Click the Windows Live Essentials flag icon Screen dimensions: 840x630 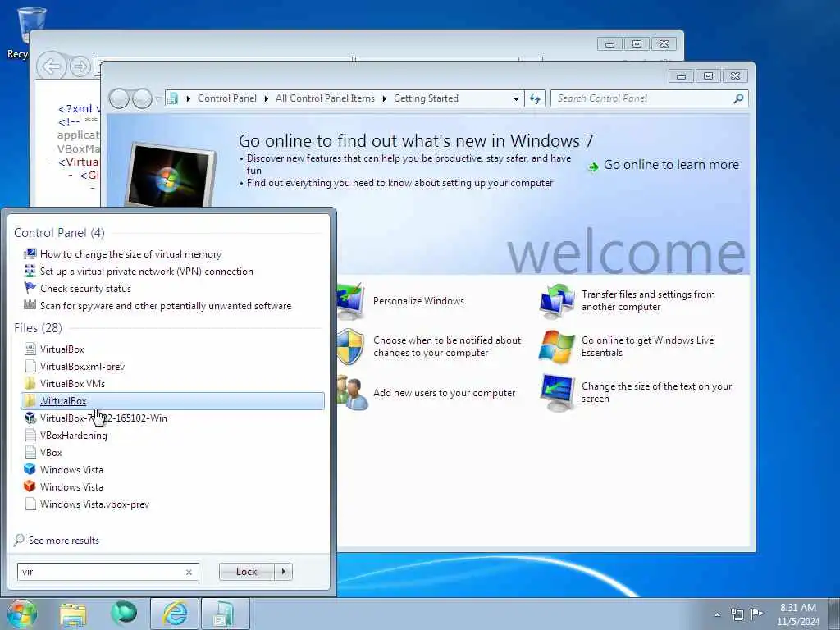(x=557, y=347)
